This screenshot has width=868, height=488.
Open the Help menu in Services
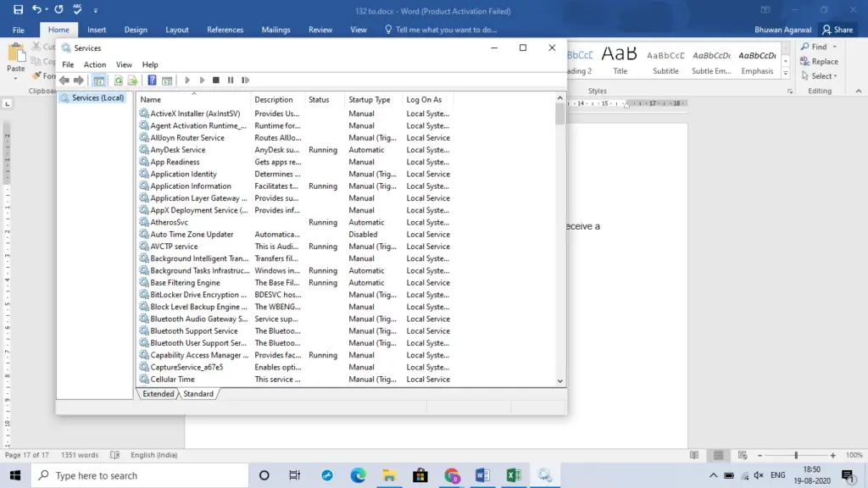coord(150,64)
